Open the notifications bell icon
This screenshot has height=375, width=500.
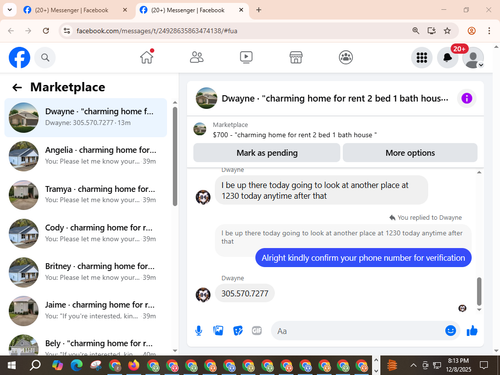pyautogui.click(x=447, y=58)
